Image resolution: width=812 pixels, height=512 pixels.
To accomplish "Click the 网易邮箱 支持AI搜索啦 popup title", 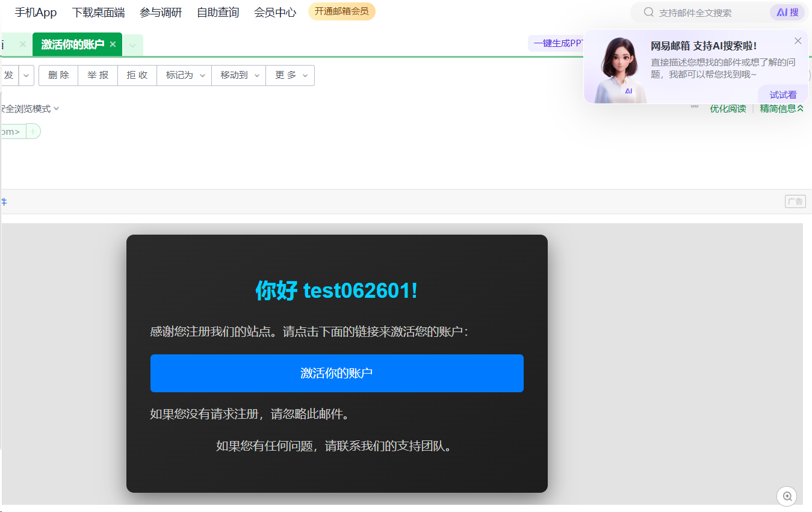I will 704,46.
